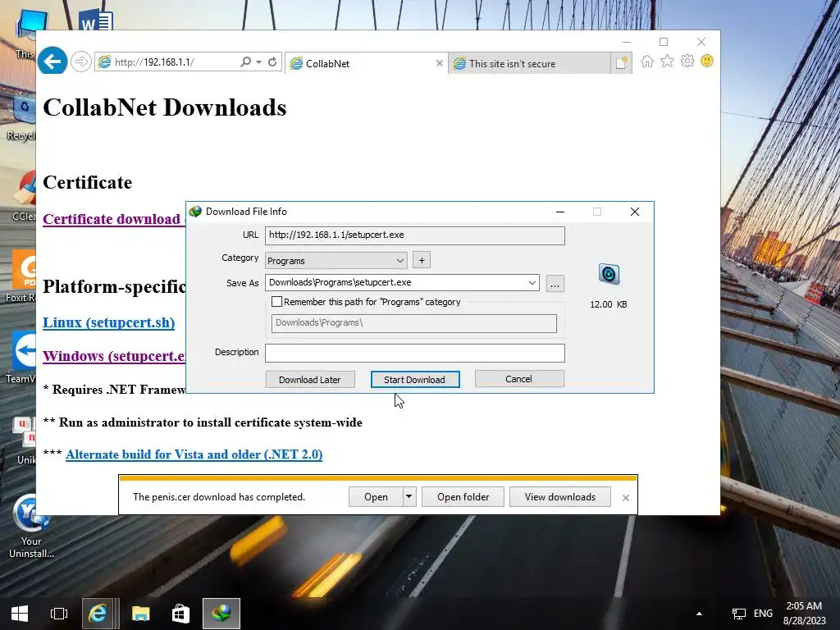The height and width of the screenshot is (630, 840).
Task: Click Start Download button
Action: 414,379
